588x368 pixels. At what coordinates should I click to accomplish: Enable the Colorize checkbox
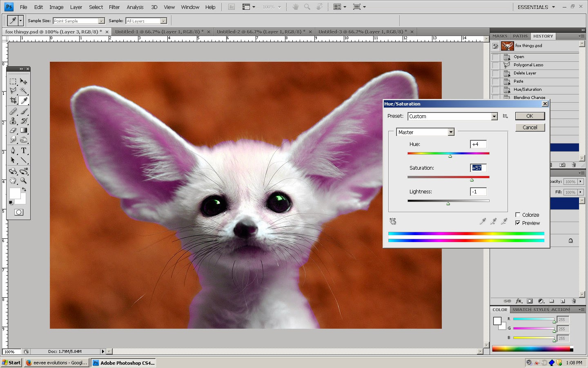click(x=518, y=215)
